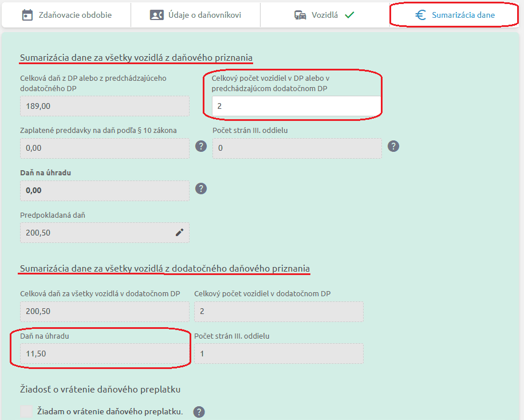The width and height of the screenshot is (524, 420).
Task: Click Celkový počet vozidiel v dodatočnom DP field
Action: [279, 311]
